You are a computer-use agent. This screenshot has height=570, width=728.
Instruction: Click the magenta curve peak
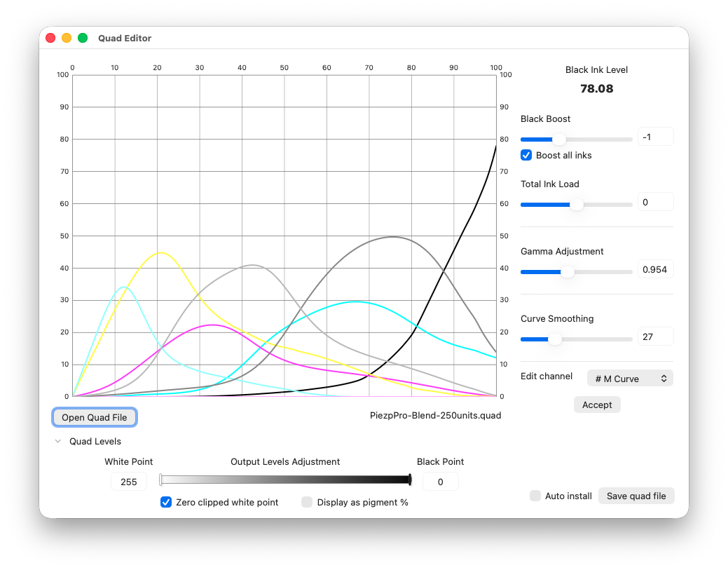click(x=212, y=325)
